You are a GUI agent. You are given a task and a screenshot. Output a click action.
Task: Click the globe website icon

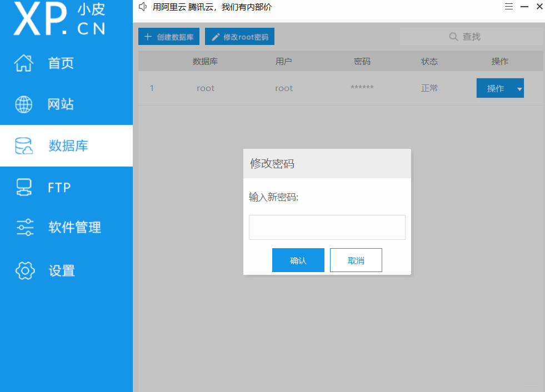[24, 104]
